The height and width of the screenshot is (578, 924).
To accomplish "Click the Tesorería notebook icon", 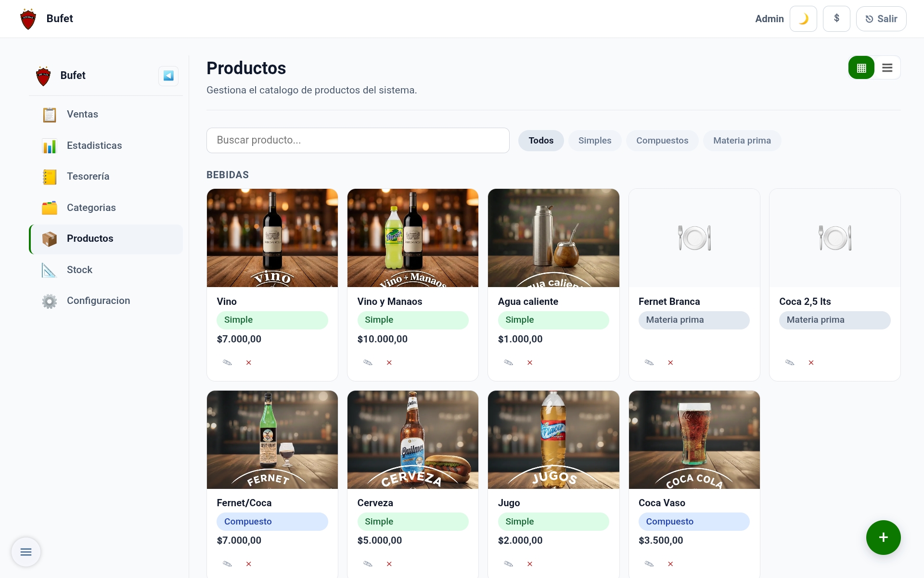I will point(49,177).
